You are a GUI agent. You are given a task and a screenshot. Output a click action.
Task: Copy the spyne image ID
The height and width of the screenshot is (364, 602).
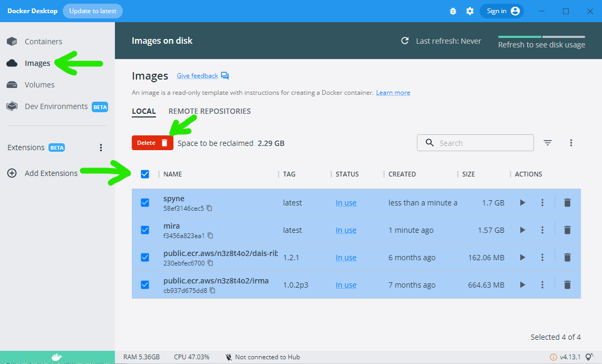[x=209, y=208]
